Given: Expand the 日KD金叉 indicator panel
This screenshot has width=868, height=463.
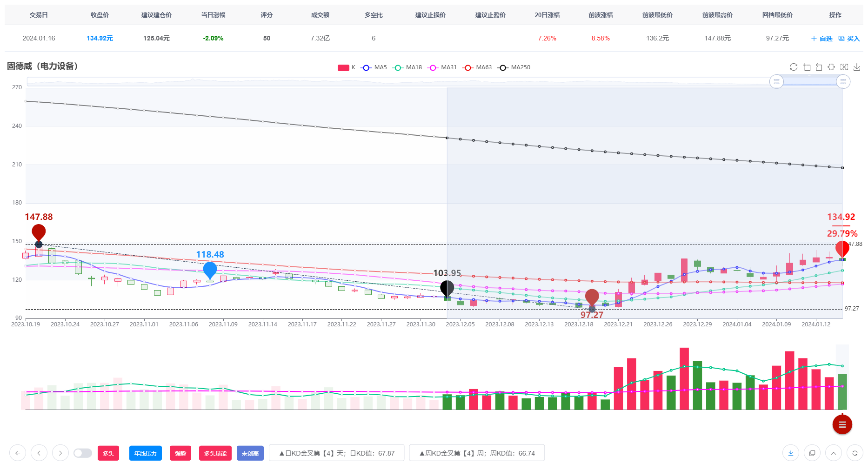Looking at the screenshot, I should point(337,453).
